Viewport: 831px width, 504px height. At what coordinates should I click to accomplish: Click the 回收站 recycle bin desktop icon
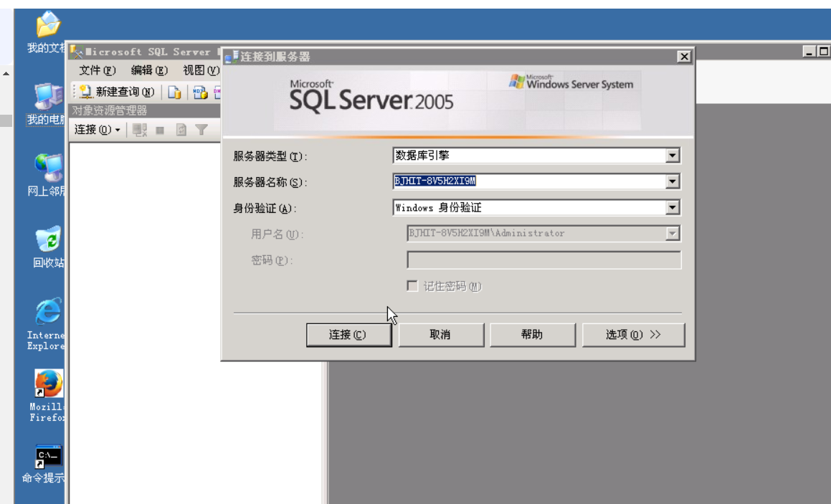click(49, 247)
